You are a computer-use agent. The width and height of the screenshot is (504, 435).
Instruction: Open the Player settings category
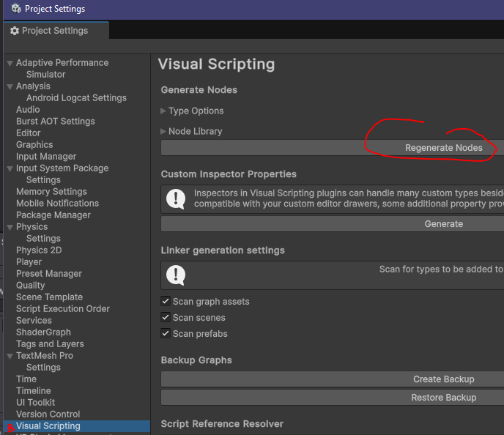[x=29, y=262]
